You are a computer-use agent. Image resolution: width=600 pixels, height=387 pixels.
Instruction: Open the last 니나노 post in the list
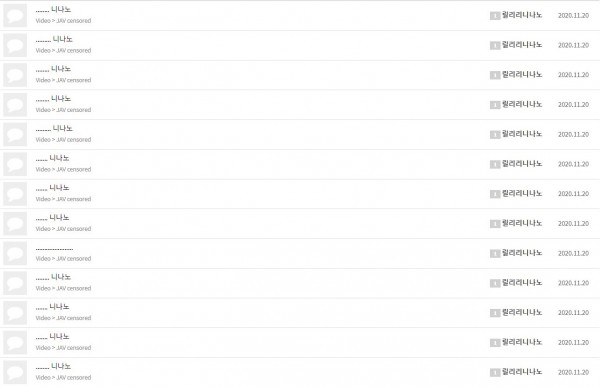[x=53, y=366]
